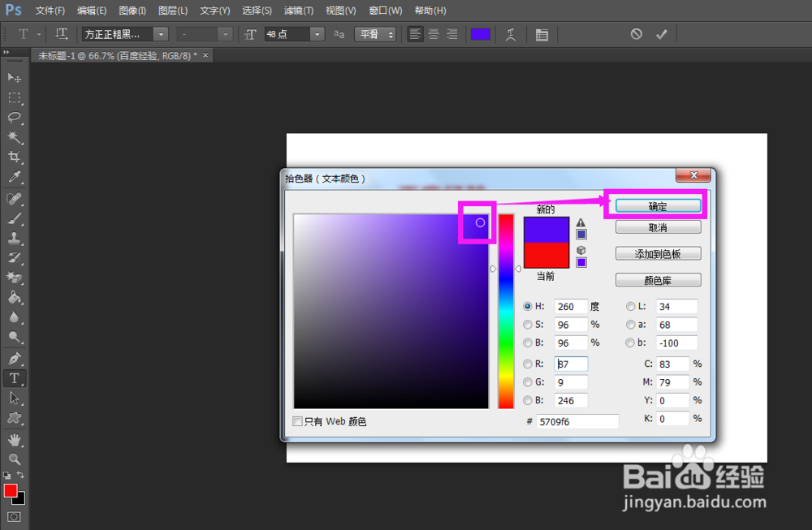Select the Paint Bucket tool

[x=14, y=297]
